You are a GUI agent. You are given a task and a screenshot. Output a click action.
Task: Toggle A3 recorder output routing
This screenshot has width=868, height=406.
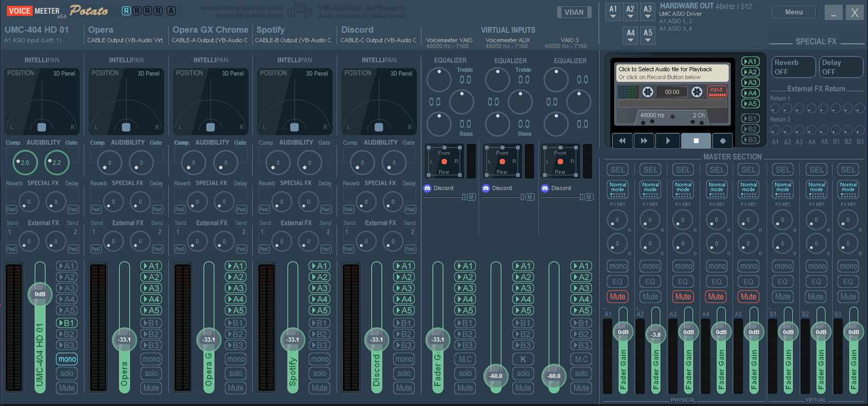[750, 82]
